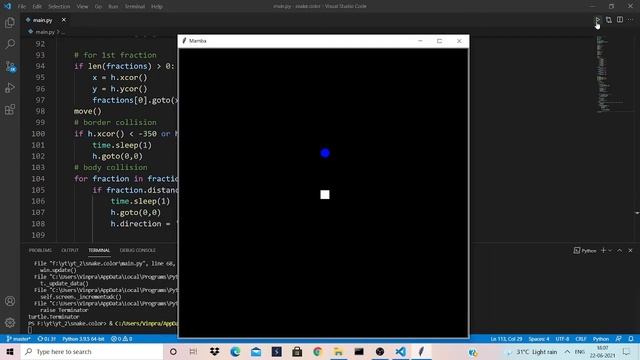Synchronize changes in status bar

(46, 339)
